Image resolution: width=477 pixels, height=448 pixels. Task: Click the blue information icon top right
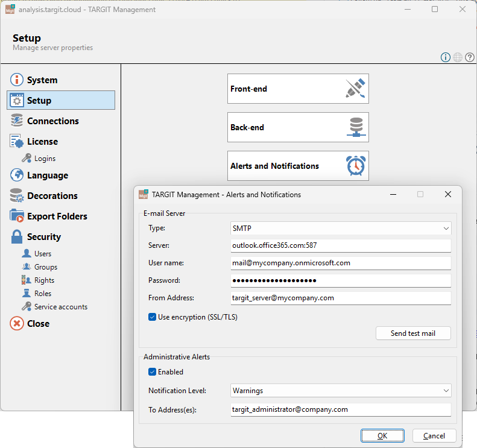(446, 57)
